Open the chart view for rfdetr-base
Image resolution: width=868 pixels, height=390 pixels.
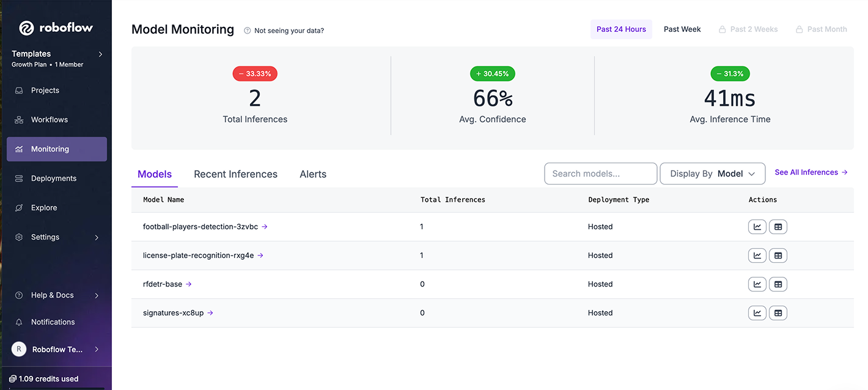click(x=757, y=284)
